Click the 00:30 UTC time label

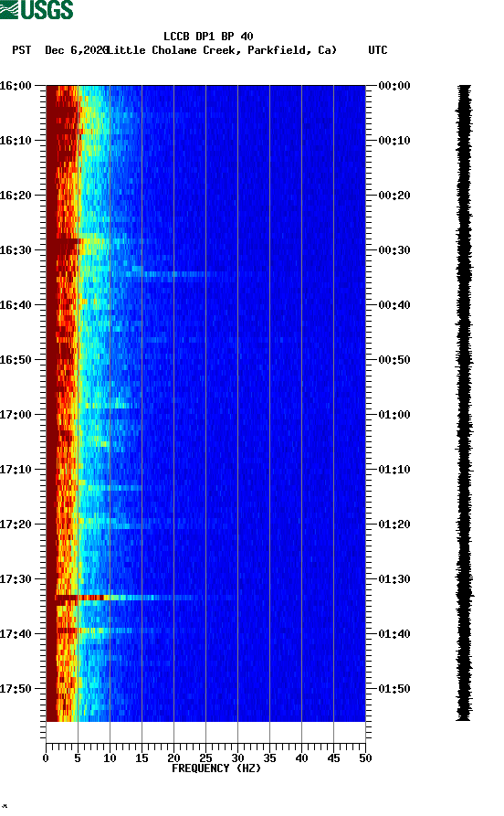394,249
